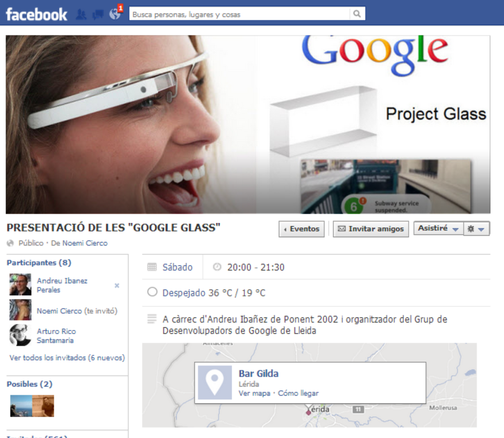Click the search magnifier icon
504x438 pixels.
(x=357, y=14)
